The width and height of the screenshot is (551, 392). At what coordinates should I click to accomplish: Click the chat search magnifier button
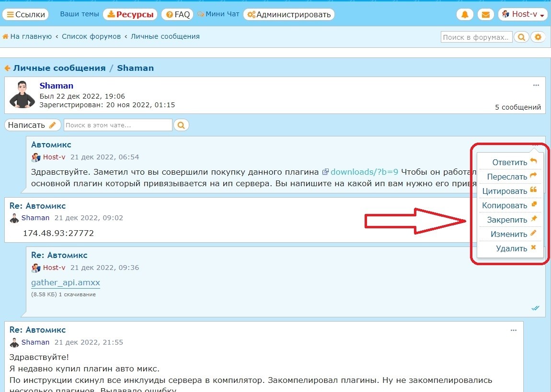[x=181, y=125]
